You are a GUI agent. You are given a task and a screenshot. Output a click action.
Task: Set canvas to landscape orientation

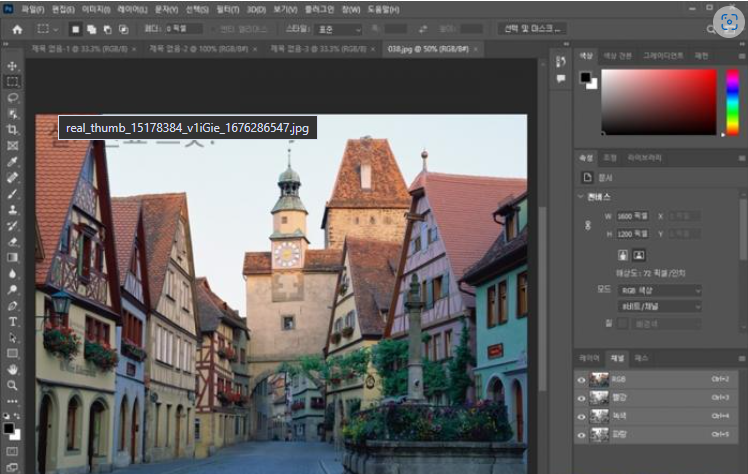coord(639,254)
